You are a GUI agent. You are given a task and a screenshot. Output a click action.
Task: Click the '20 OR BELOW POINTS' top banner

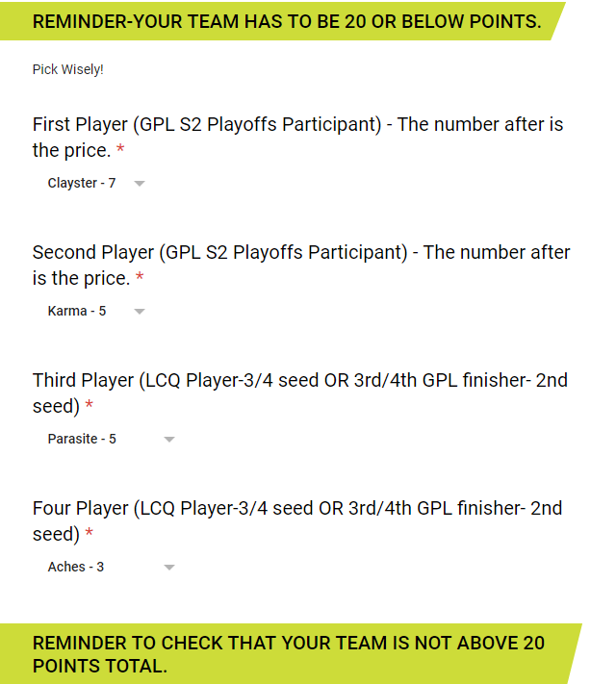(287, 21)
